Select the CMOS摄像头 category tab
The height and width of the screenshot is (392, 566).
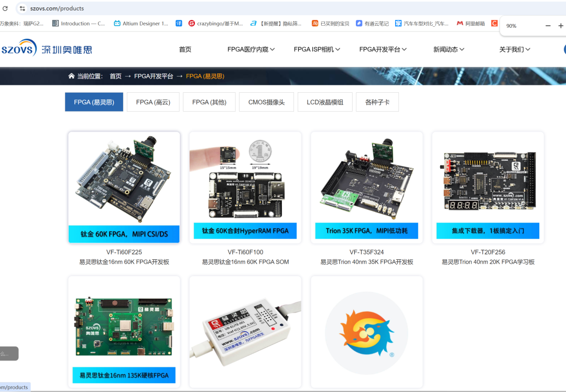[x=266, y=102]
